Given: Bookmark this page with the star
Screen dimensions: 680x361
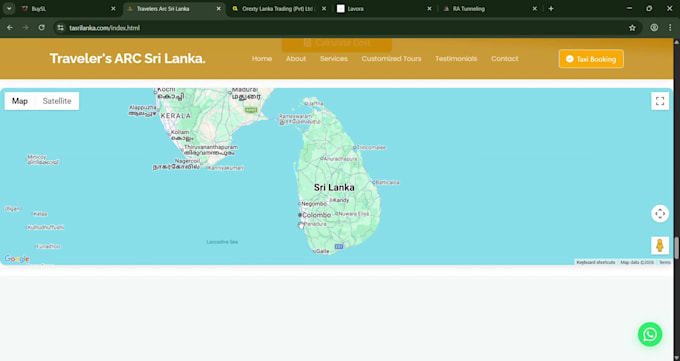Looking at the screenshot, I should [632, 28].
